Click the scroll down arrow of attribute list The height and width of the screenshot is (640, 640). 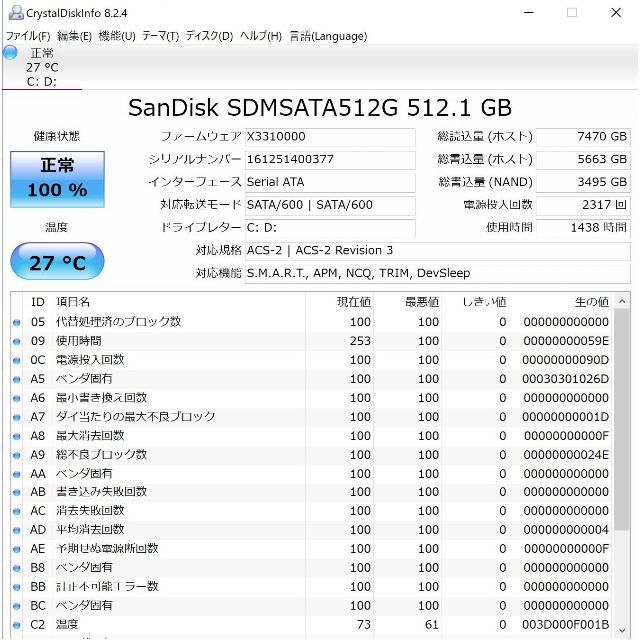click(x=622, y=630)
